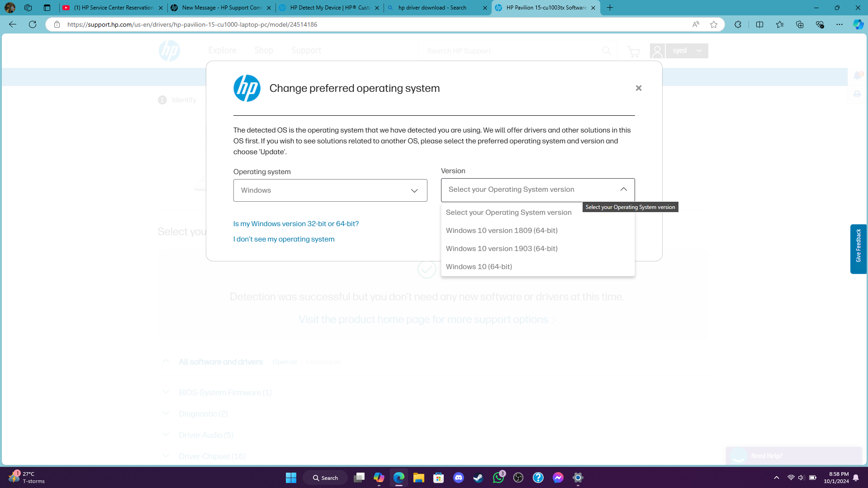
Task: Open tab actions menu icon
Action: pos(47,8)
